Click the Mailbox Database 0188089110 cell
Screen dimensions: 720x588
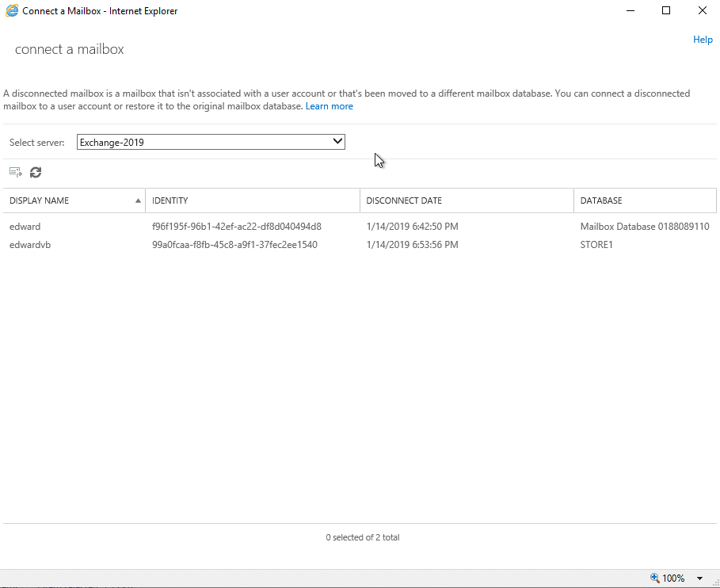coord(645,227)
